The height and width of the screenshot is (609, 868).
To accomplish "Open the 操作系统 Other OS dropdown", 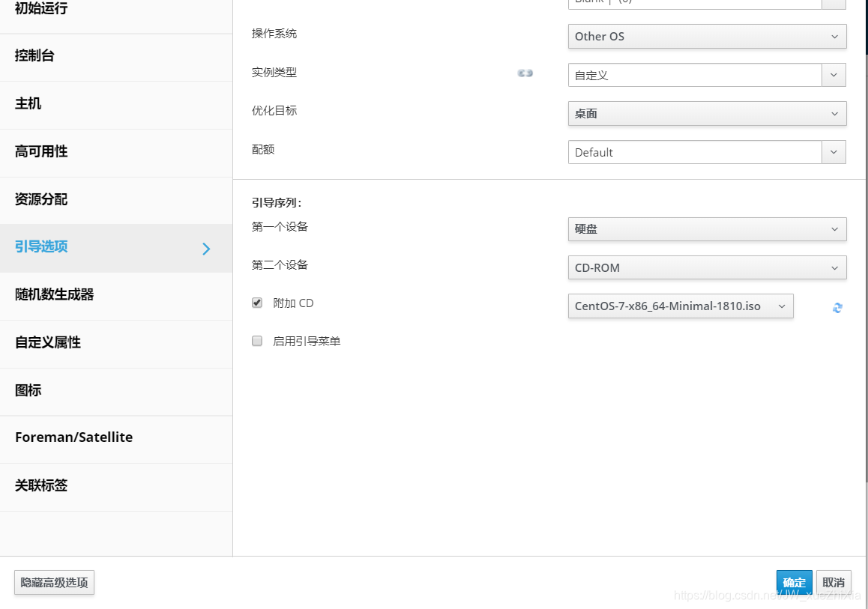I will pyautogui.click(x=707, y=37).
